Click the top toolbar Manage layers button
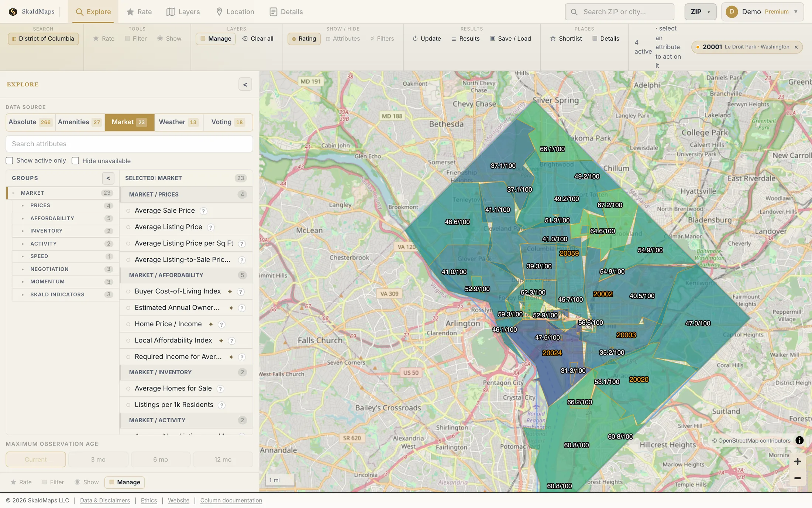812x508 pixels. pos(216,38)
